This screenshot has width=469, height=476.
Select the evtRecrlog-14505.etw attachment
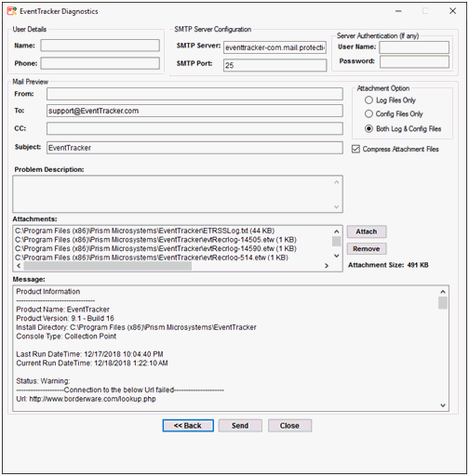(x=155, y=240)
